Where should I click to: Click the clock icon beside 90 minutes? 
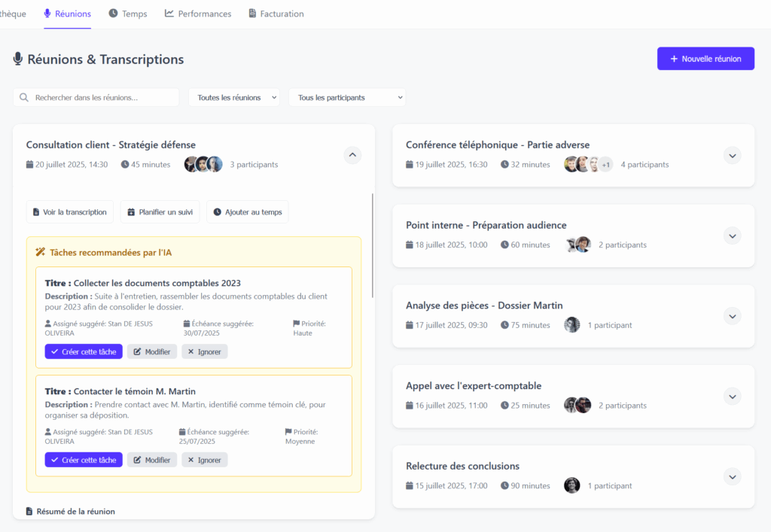(504, 485)
